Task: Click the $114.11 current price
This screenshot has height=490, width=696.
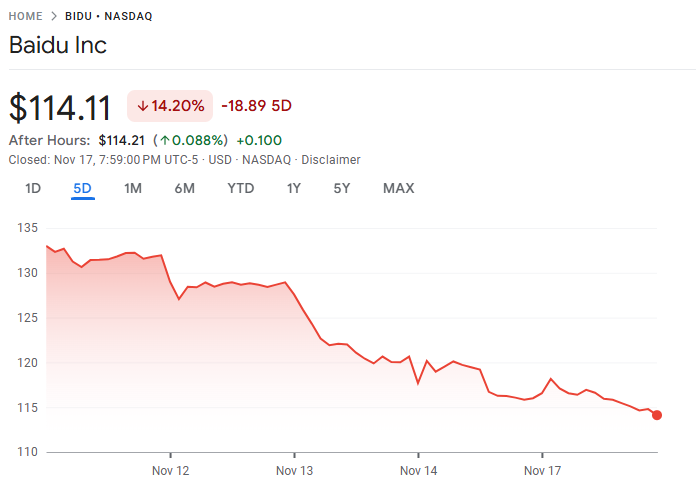Action: [x=60, y=107]
